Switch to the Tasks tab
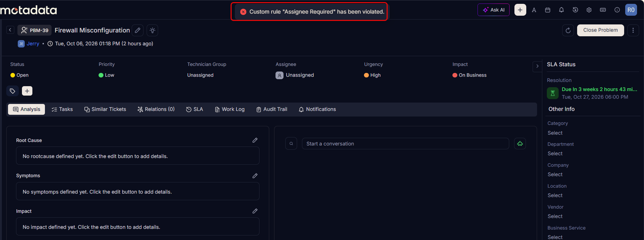This screenshot has width=644, height=240. point(62,109)
